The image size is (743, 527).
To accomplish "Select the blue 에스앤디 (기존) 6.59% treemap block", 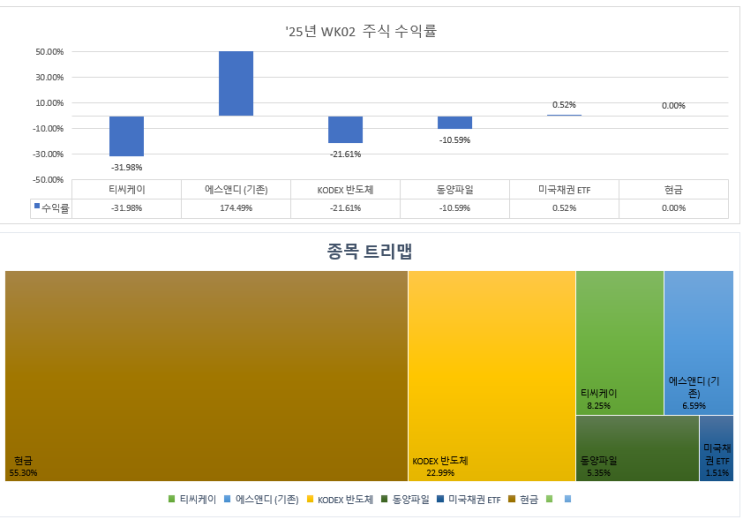I will pyautogui.click(x=699, y=343).
